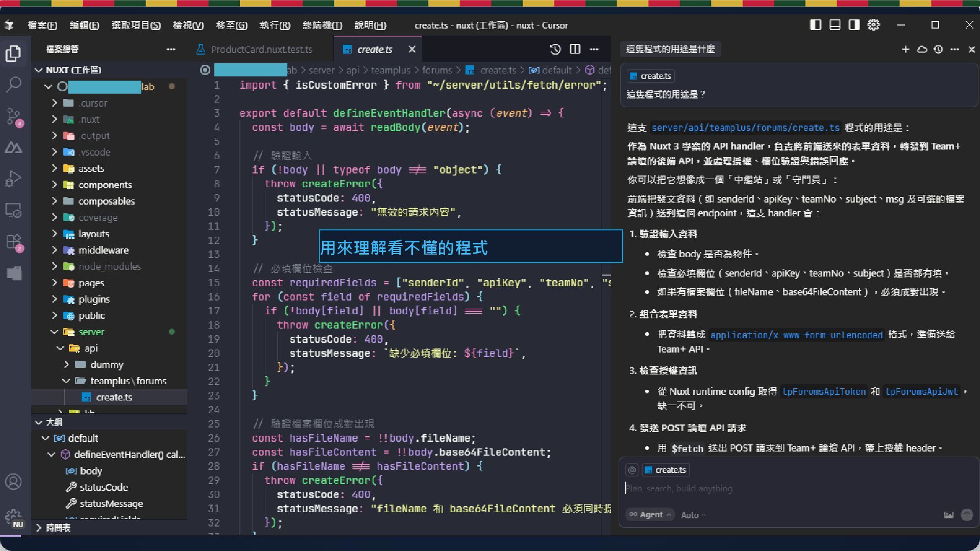The height and width of the screenshot is (551, 980).
Task: Open the 終端機(T) menu
Action: point(322,25)
